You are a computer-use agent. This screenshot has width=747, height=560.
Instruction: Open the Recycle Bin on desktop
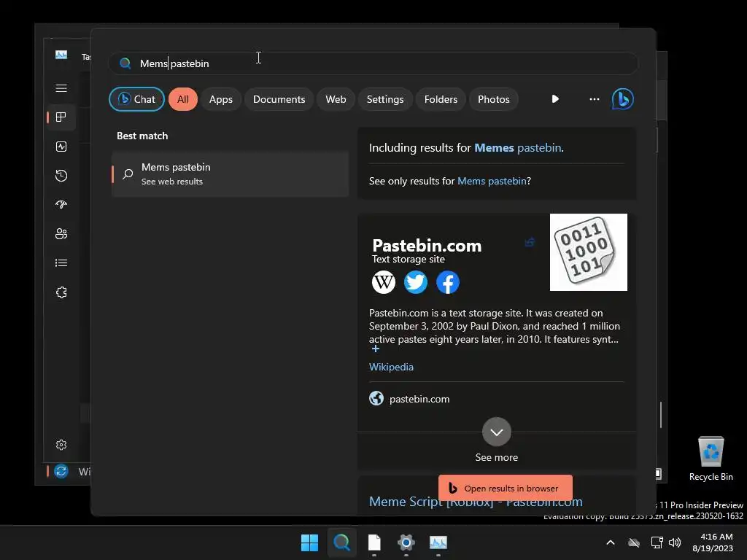711,459
